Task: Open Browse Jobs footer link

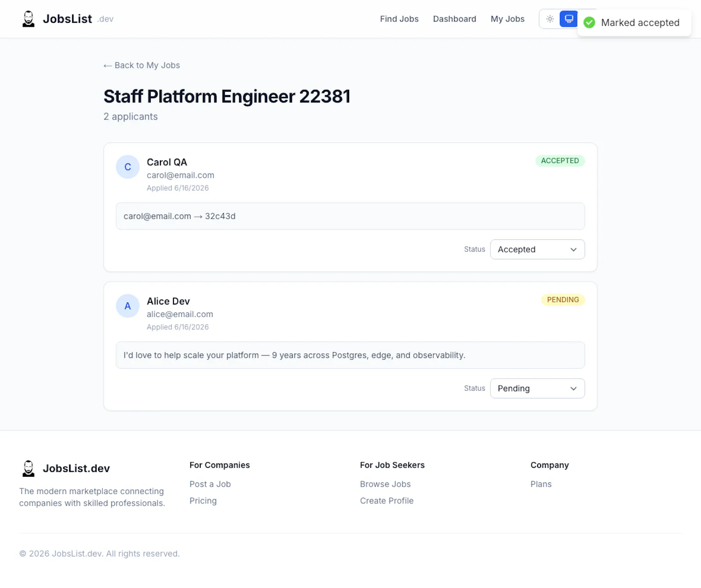Action: click(385, 484)
